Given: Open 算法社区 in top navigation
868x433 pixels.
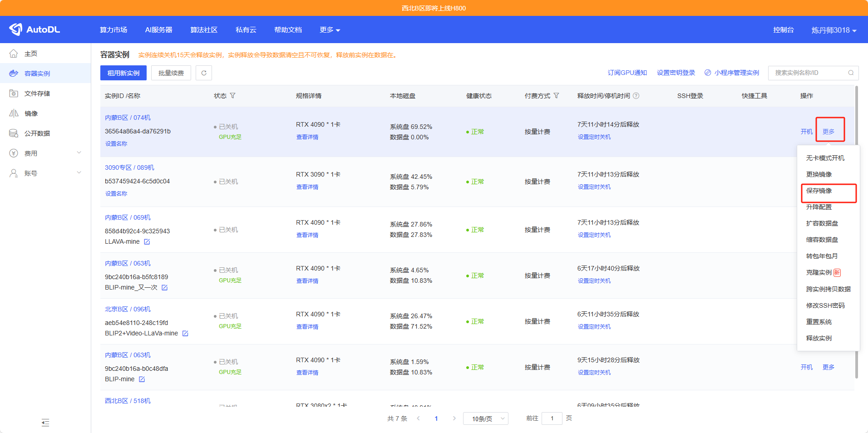Looking at the screenshot, I should 204,30.
